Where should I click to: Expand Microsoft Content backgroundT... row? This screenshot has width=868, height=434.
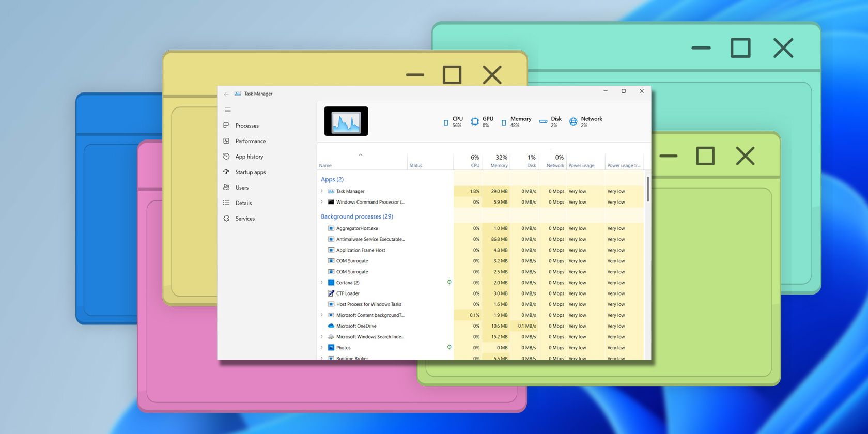(x=322, y=315)
